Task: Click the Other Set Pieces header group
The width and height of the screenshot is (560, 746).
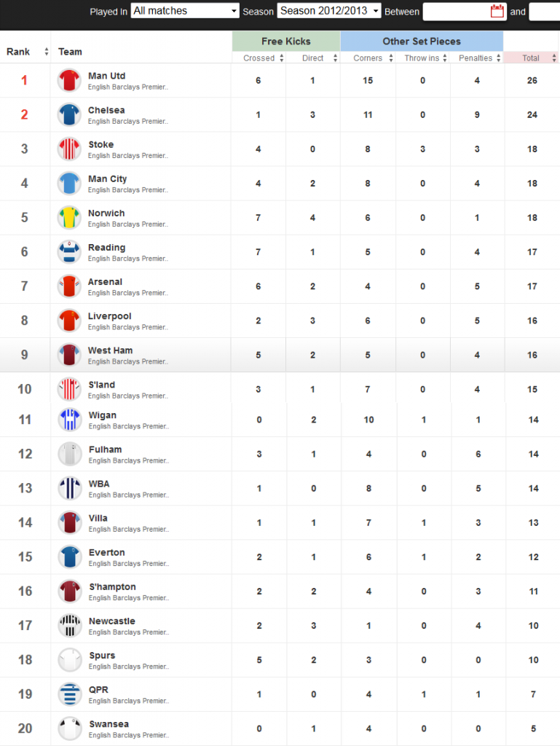Action: pyautogui.click(x=422, y=42)
